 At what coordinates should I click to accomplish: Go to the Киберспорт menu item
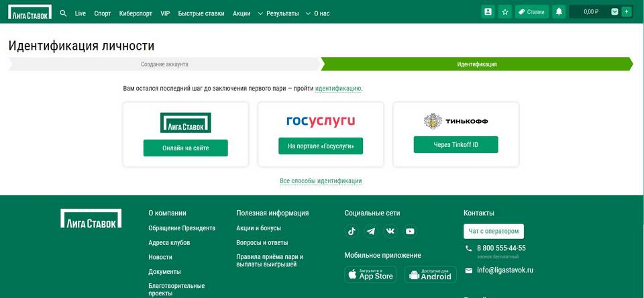point(135,13)
